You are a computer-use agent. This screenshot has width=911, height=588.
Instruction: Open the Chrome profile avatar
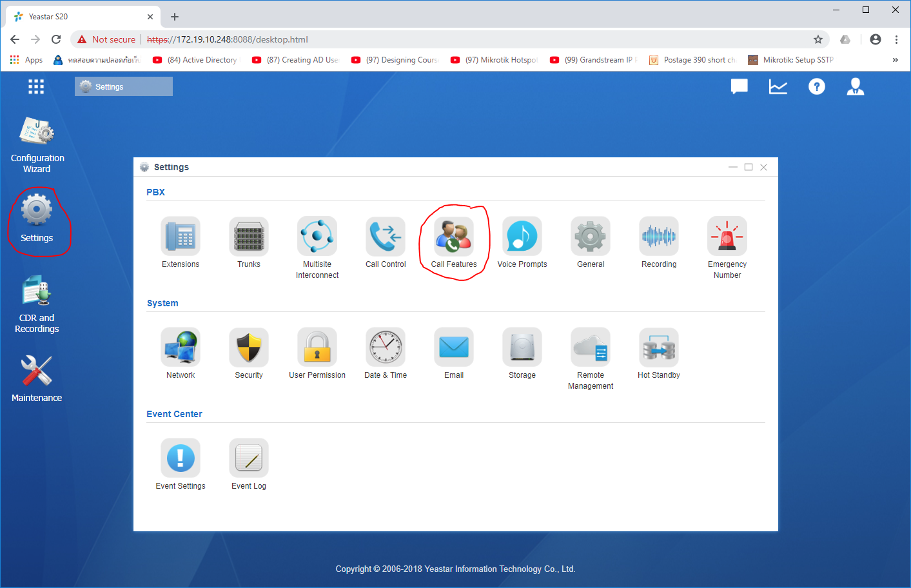point(876,39)
